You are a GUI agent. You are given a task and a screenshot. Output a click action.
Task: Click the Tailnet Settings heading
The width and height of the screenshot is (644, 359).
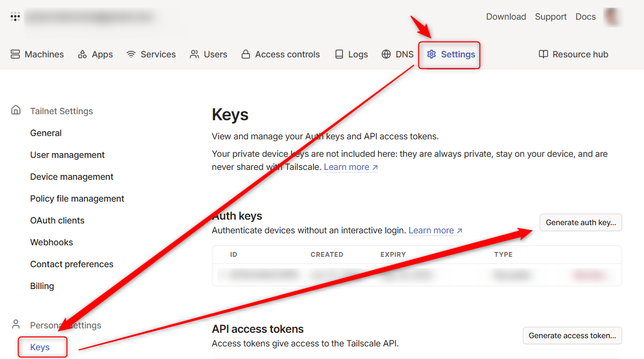click(x=61, y=111)
